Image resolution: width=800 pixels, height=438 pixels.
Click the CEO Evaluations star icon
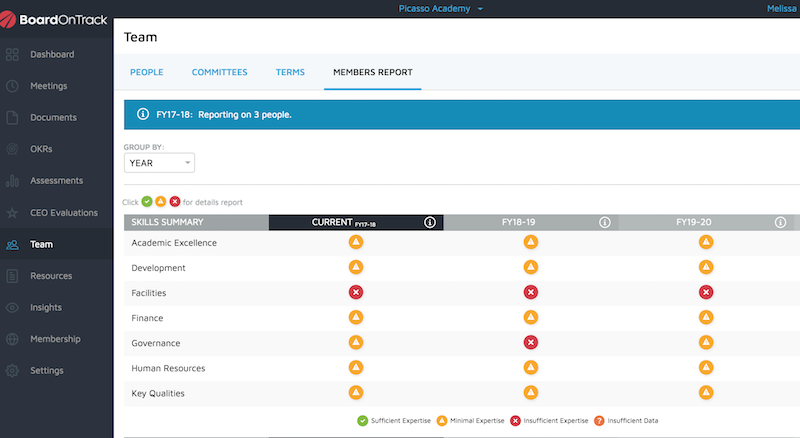pyautogui.click(x=12, y=213)
